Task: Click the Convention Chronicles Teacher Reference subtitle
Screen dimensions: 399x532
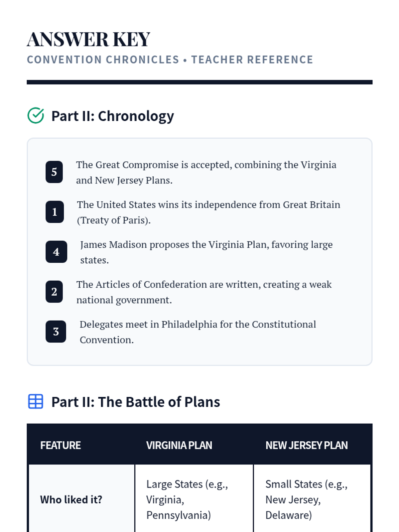Action: 170,60
